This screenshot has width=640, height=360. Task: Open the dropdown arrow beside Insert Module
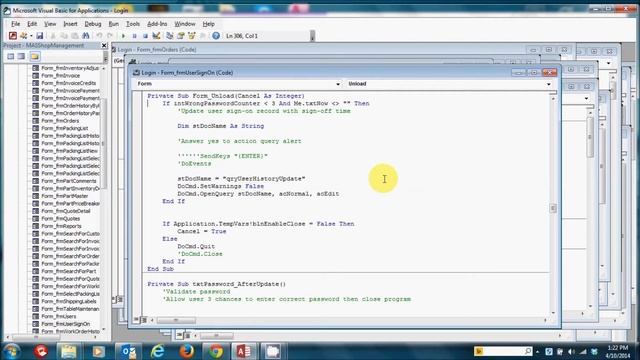coord(31,36)
